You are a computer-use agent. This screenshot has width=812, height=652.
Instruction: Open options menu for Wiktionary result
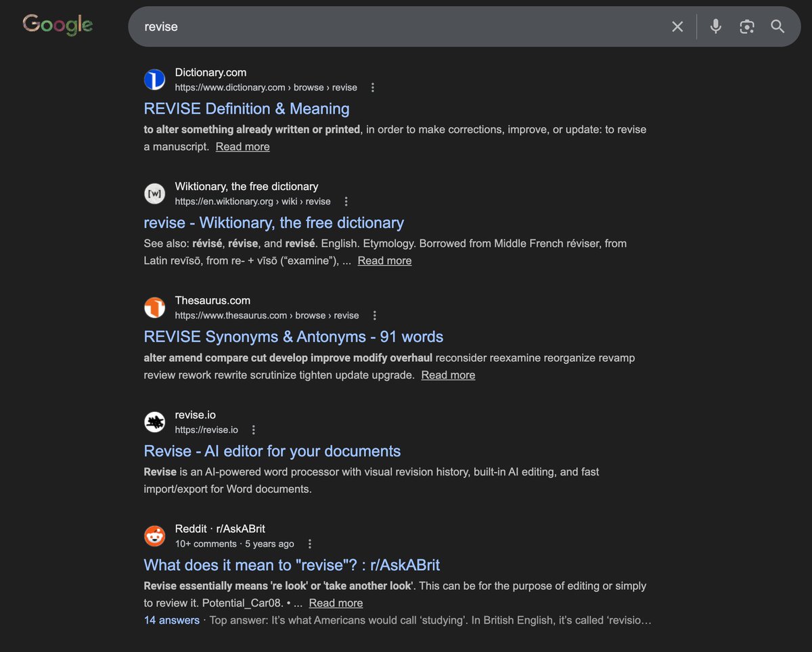pos(346,201)
